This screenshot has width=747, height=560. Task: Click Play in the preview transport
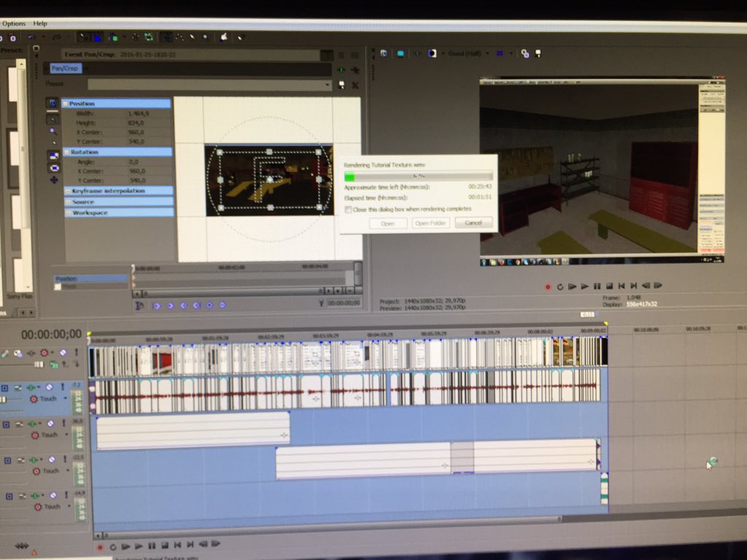tap(584, 286)
